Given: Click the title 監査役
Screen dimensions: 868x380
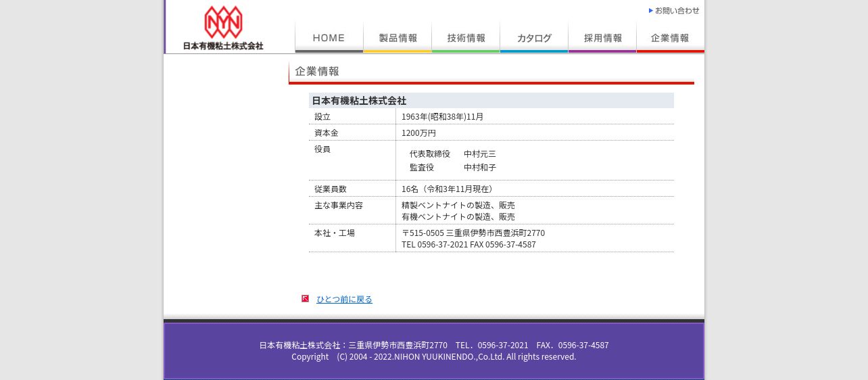Looking at the screenshot, I should (422, 167).
